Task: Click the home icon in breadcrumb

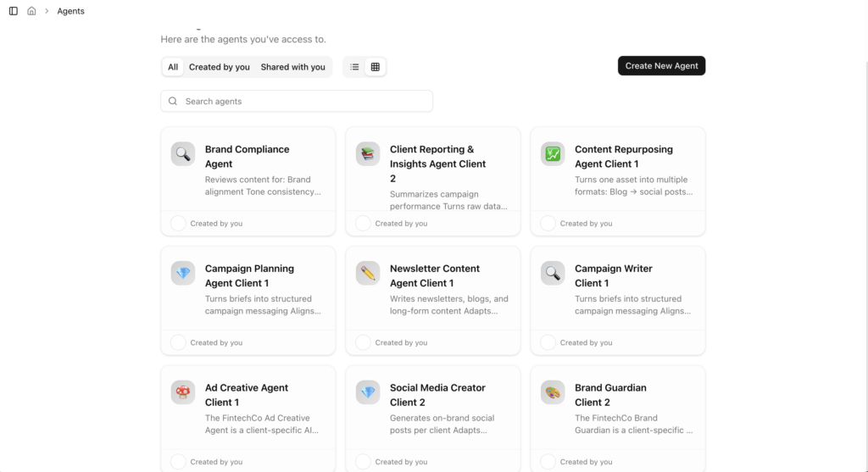Action: 31,11
